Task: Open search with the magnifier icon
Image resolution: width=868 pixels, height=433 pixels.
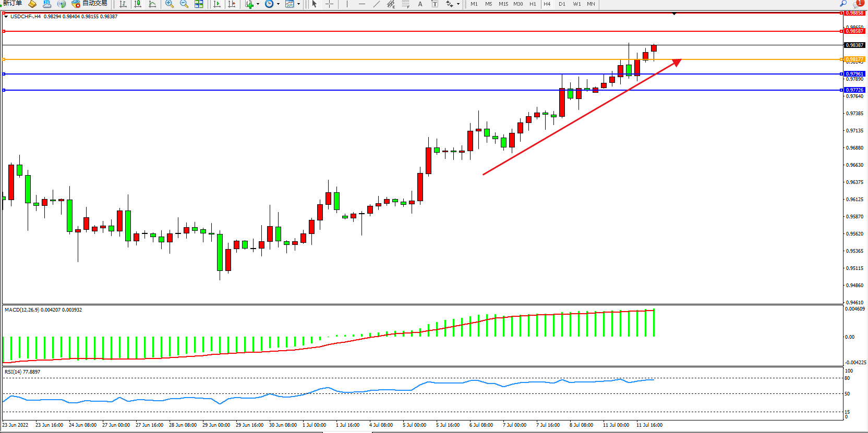Action: point(843,4)
